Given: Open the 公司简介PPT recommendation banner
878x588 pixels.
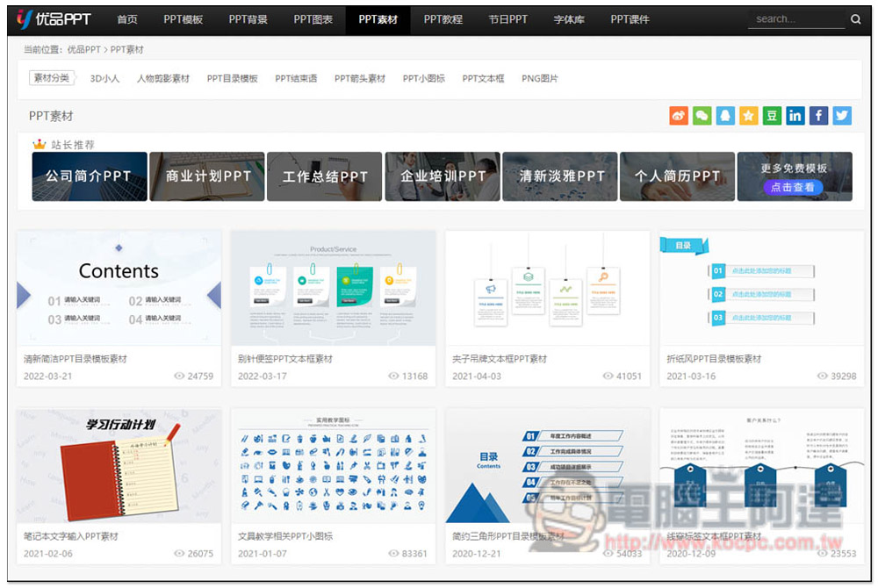Looking at the screenshot, I should point(90,176).
